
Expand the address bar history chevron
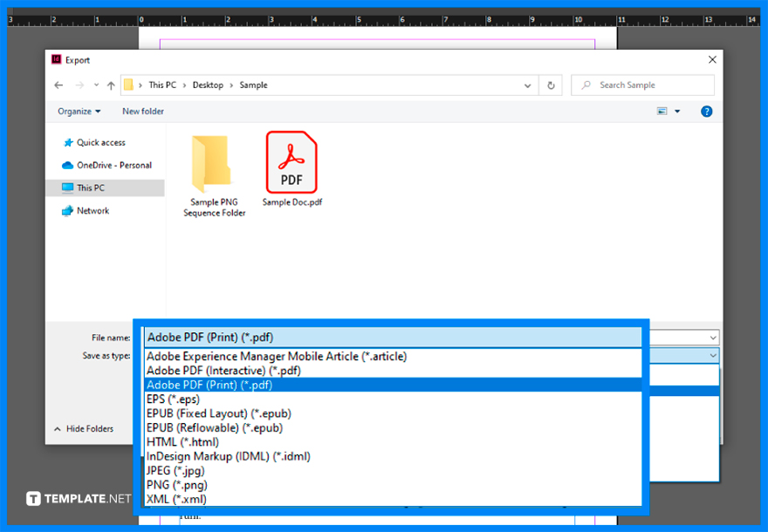click(x=527, y=85)
